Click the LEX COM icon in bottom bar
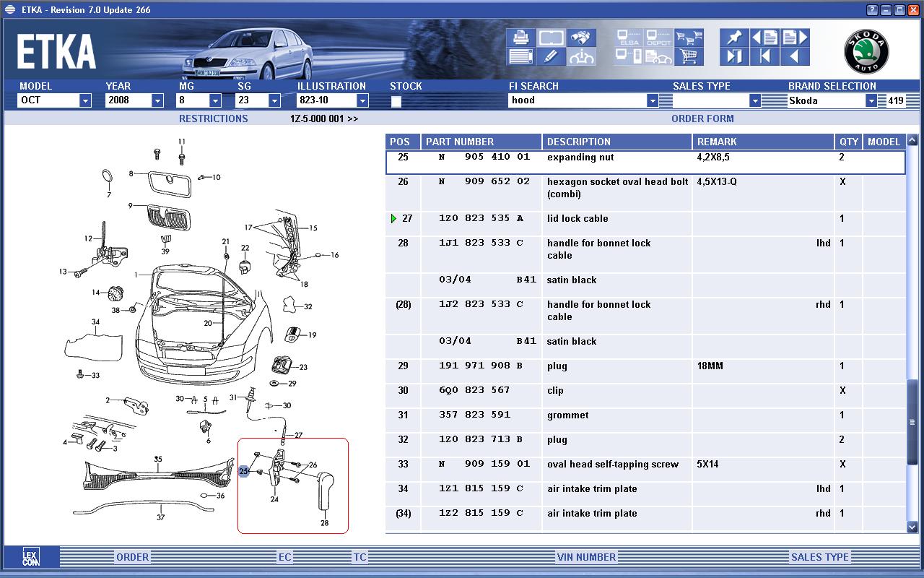 pyautogui.click(x=30, y=556)
